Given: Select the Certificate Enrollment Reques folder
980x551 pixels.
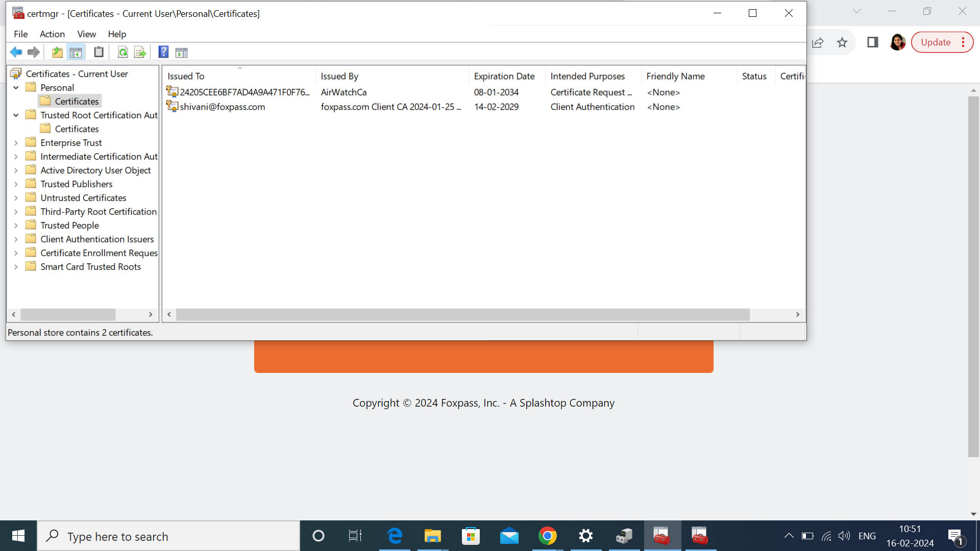Looking at the screenshot, I should click(99, 253).
